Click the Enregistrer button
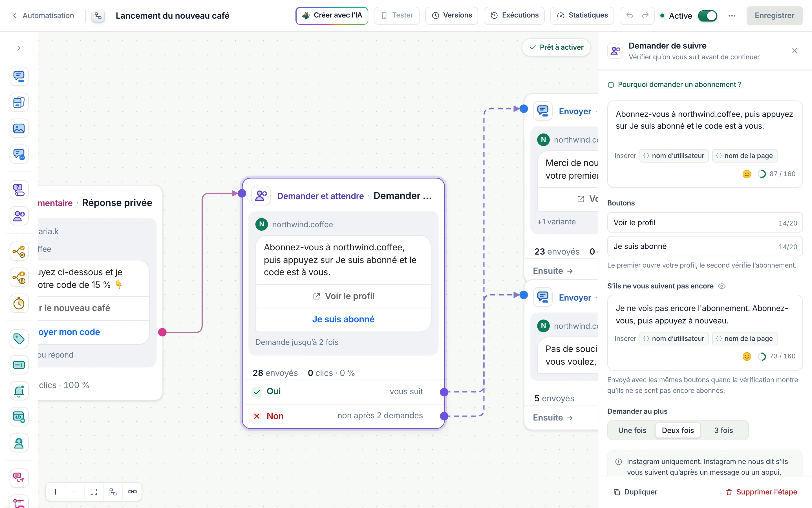 coord(775,16)
